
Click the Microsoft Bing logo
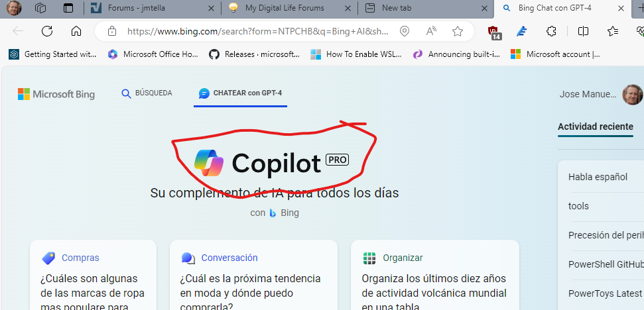(x=56, y=94)
